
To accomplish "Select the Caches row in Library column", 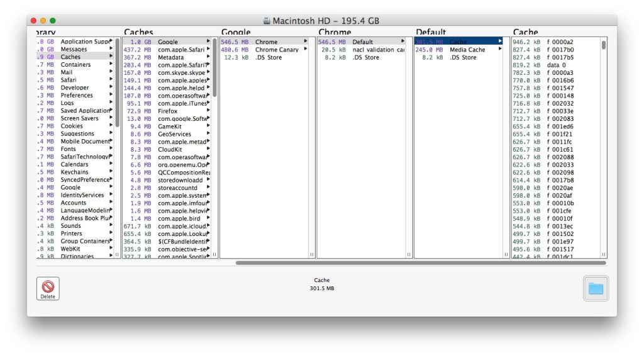I will click(x=75, y=57).
